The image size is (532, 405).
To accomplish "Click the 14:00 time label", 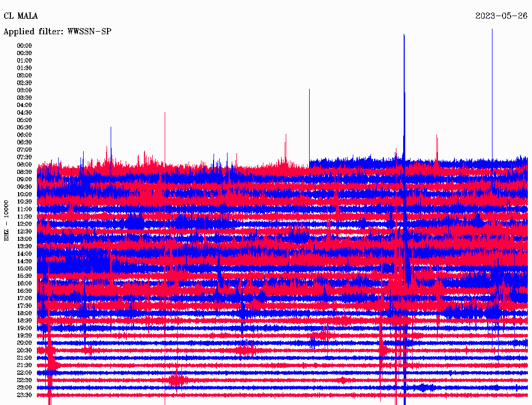I will (x=24, y=254).
